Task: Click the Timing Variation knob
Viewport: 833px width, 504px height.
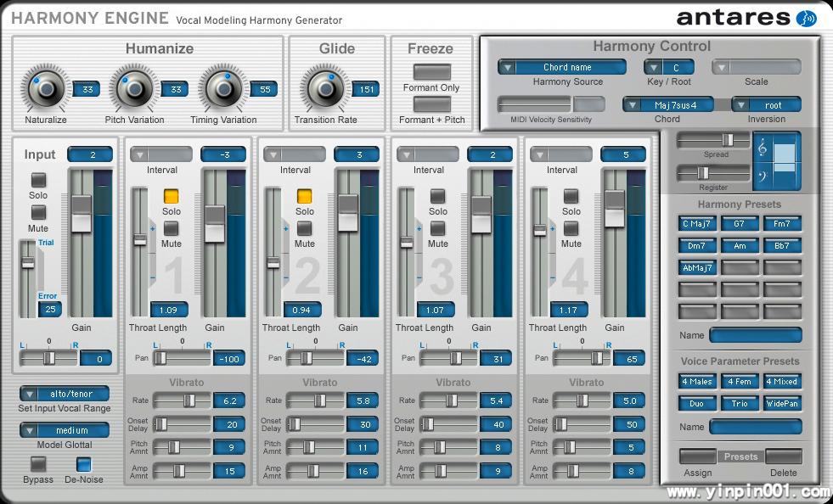Action: pos(222,88)
